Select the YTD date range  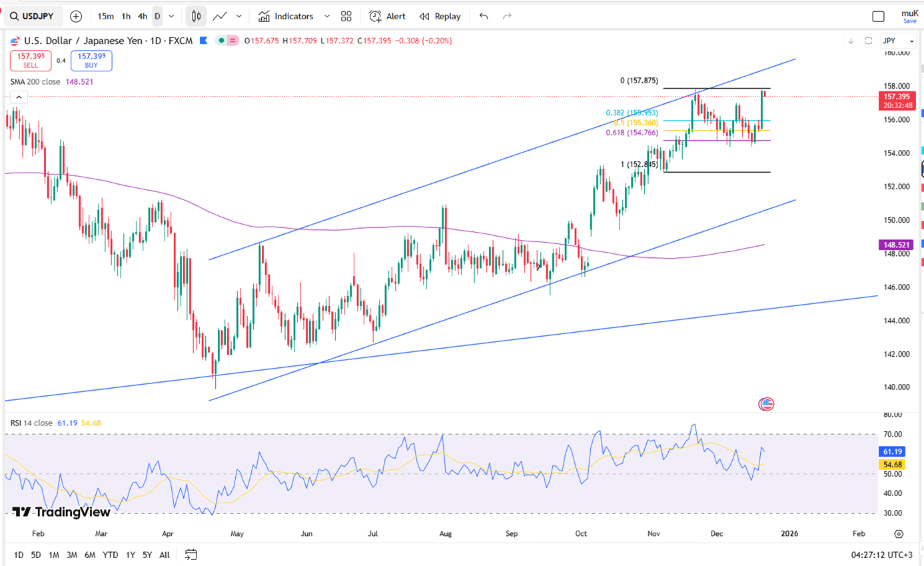point(111,555)
